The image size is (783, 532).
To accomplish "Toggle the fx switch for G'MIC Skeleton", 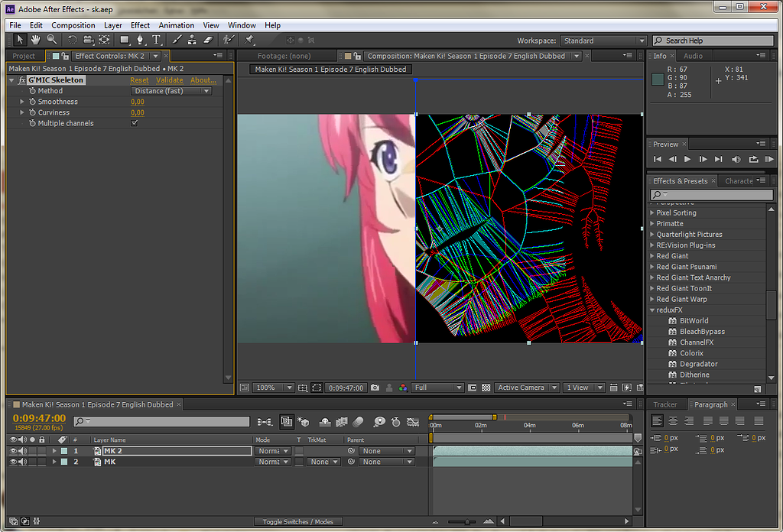I will click(21, 80).
